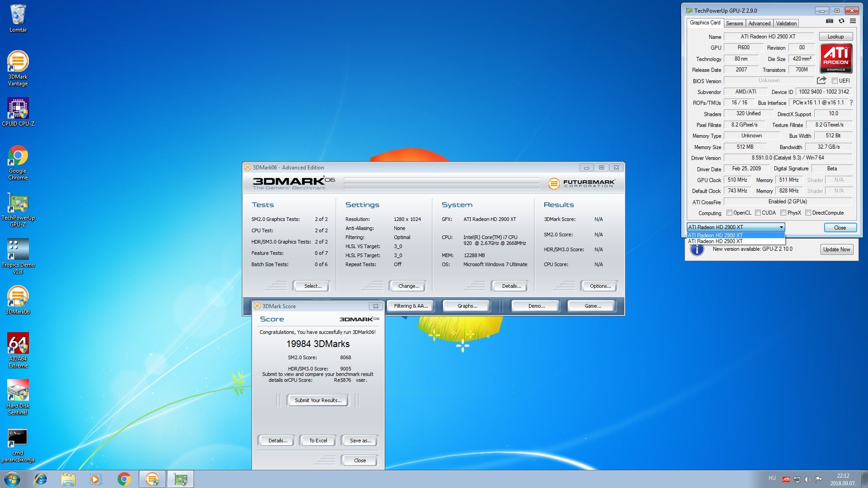Open Tropics Demo v1.3 desktop shortcut

click(18, 257)
